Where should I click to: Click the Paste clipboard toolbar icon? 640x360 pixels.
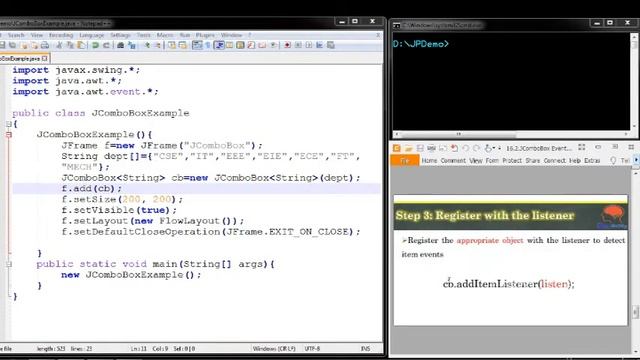coord(81,45)
